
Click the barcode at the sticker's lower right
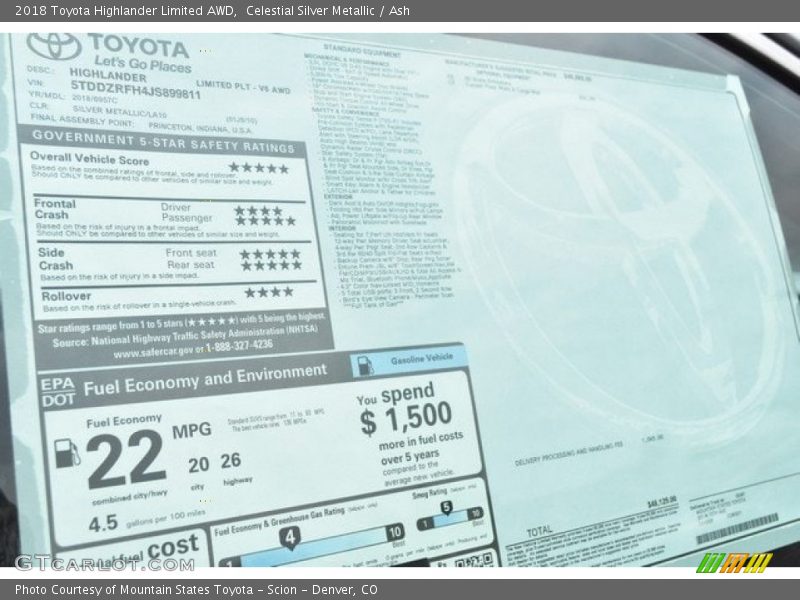(737, 528)
